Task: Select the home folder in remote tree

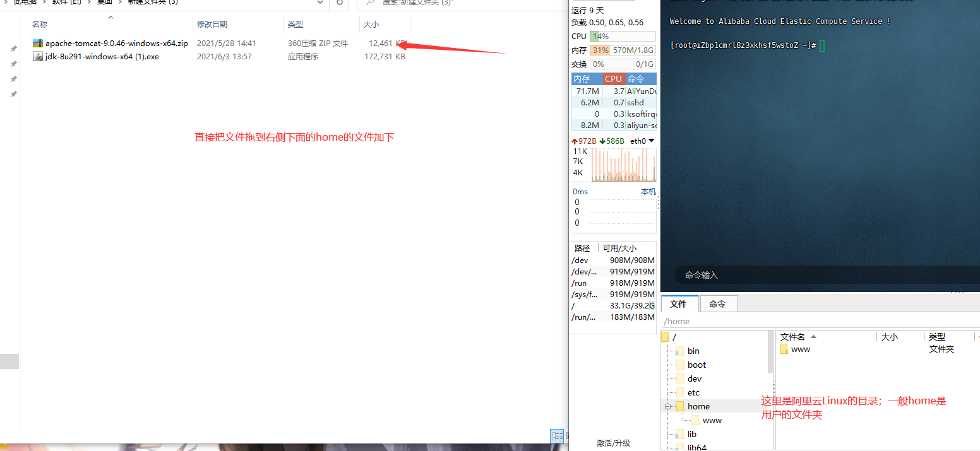Action: click(698, 406)
